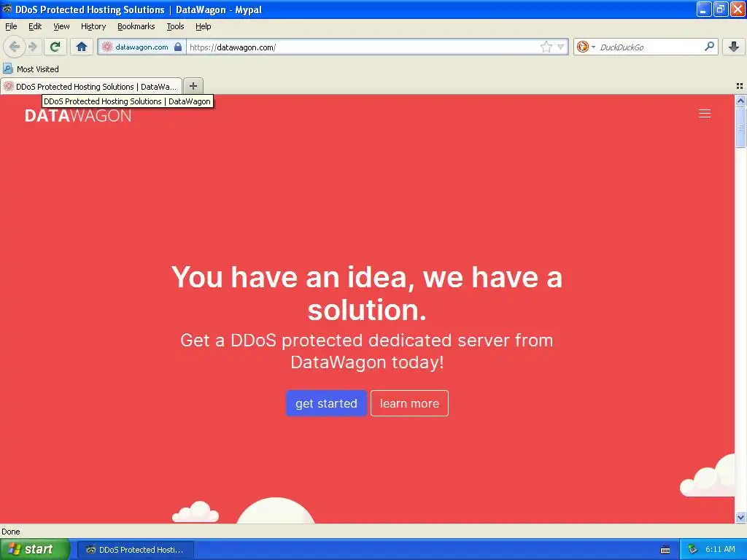747x560 pixels.
Task: Click the DATAWAGON logo
Action: tap(77, 116)
